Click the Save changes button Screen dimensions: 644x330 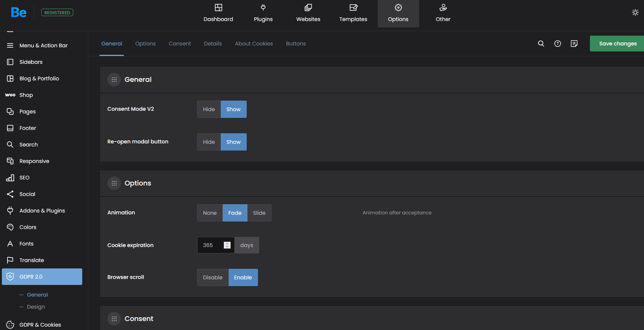click(x=617, y=44)
